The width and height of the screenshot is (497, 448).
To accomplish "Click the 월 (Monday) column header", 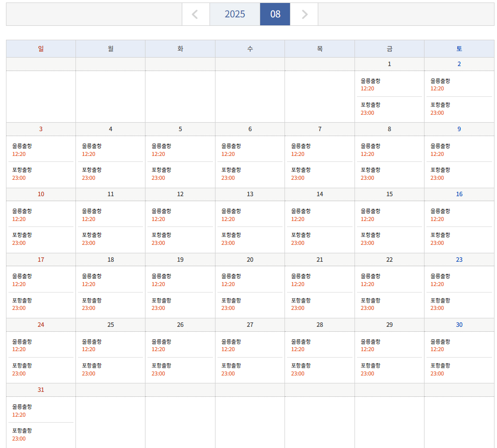I will click(x=111, y=49).
